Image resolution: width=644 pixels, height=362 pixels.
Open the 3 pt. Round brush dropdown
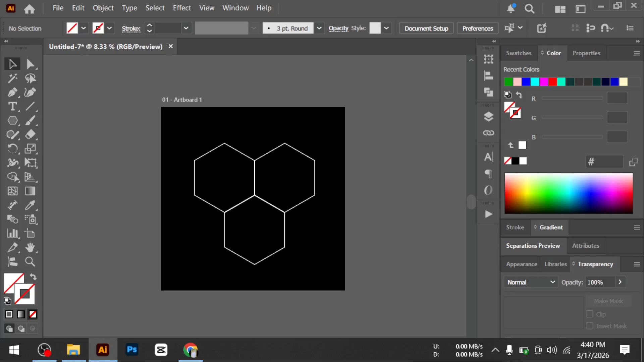[x=319, y=28]
